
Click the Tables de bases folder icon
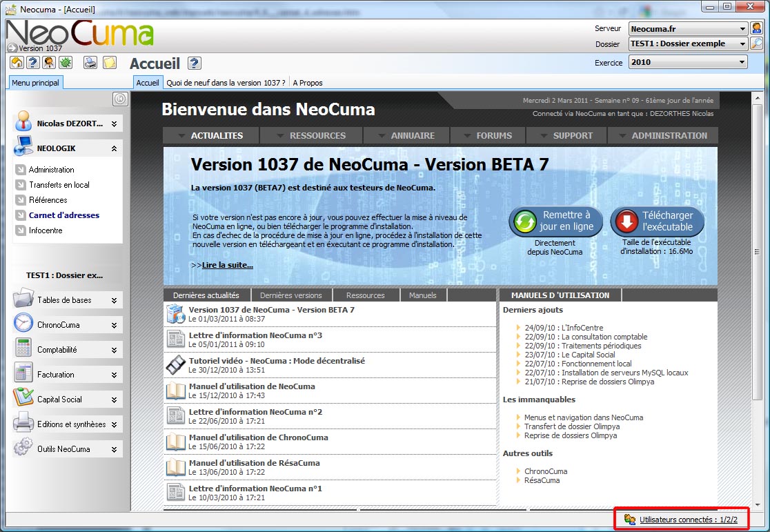(x=23, y=298)
